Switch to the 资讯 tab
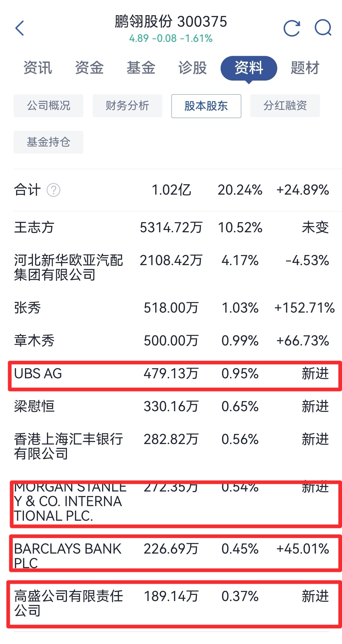342x644 pixels. [38, 68]
